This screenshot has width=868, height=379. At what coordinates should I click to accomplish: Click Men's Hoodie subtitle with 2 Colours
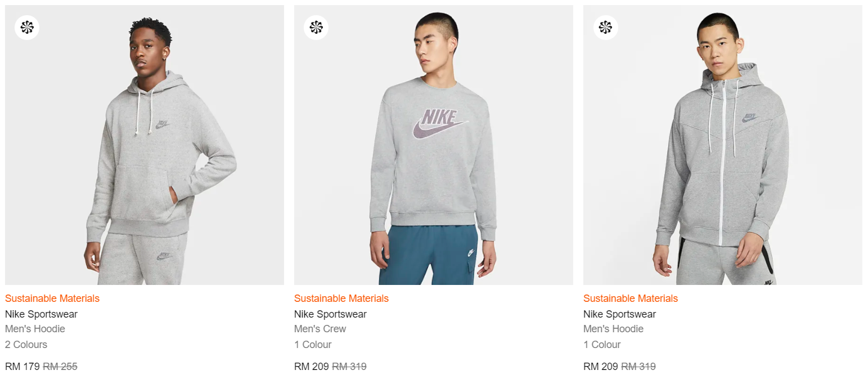click(x=35, y=329)
